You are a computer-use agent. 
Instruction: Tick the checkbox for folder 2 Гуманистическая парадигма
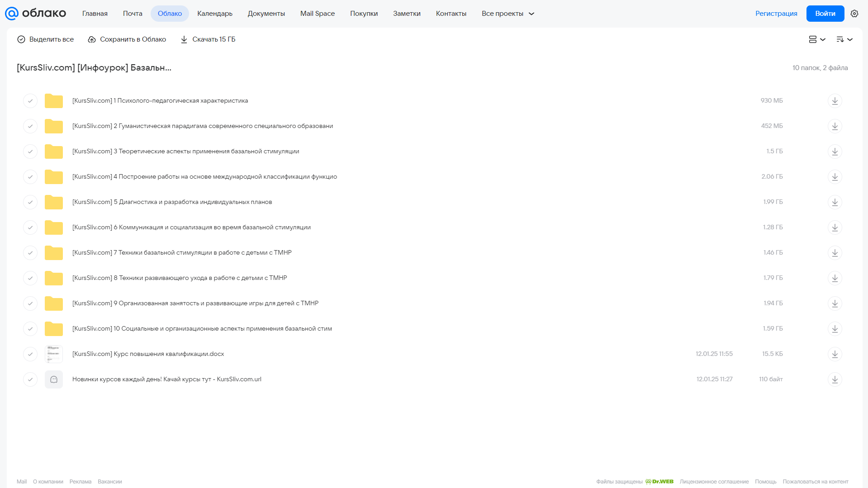point(30,126)
